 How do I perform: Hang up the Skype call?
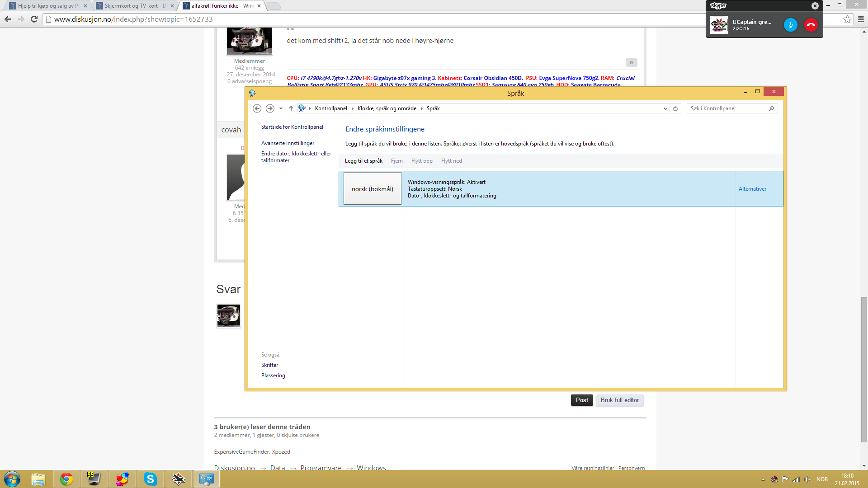tap(811, 25)
